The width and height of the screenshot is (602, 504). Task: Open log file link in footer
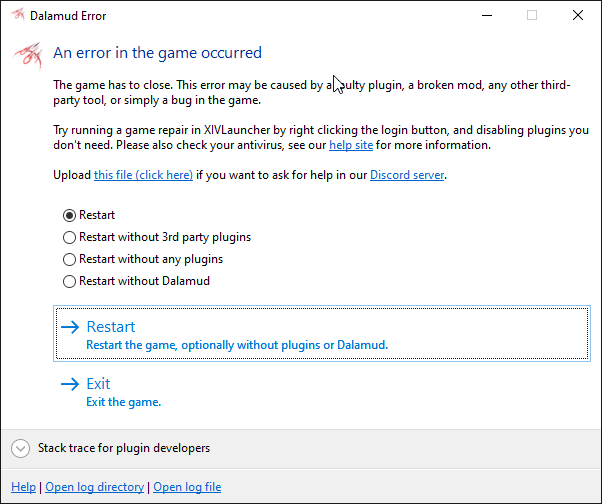(x=187, y=487)
